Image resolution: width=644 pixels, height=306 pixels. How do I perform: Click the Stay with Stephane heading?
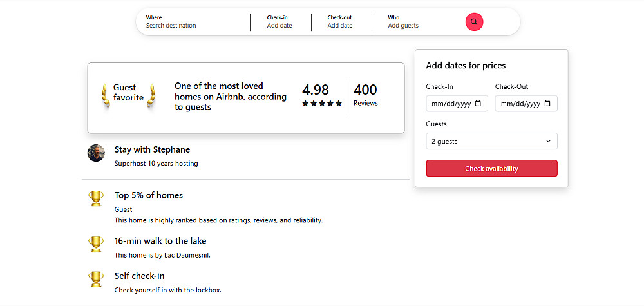(152, 149)
